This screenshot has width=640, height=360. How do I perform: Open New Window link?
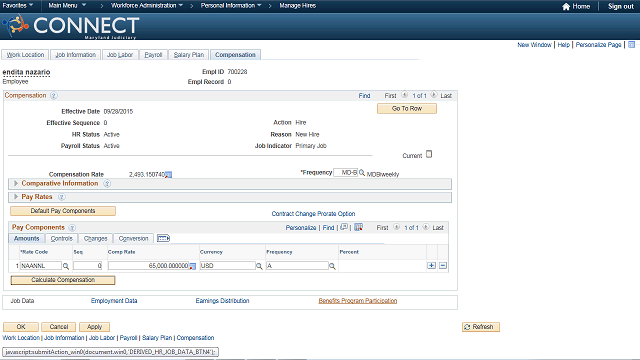tap(534, 44)
